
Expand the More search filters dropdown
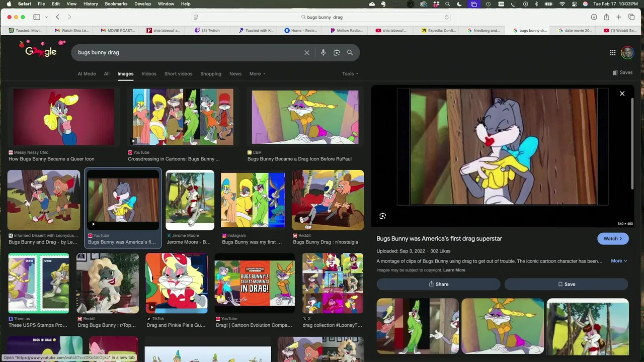pyautogui.click(x=257, y=74)
